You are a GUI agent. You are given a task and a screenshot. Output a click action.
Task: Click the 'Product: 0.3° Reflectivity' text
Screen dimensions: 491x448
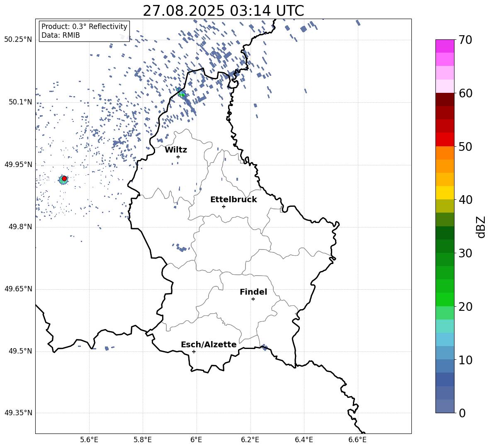tap(84, 26)
